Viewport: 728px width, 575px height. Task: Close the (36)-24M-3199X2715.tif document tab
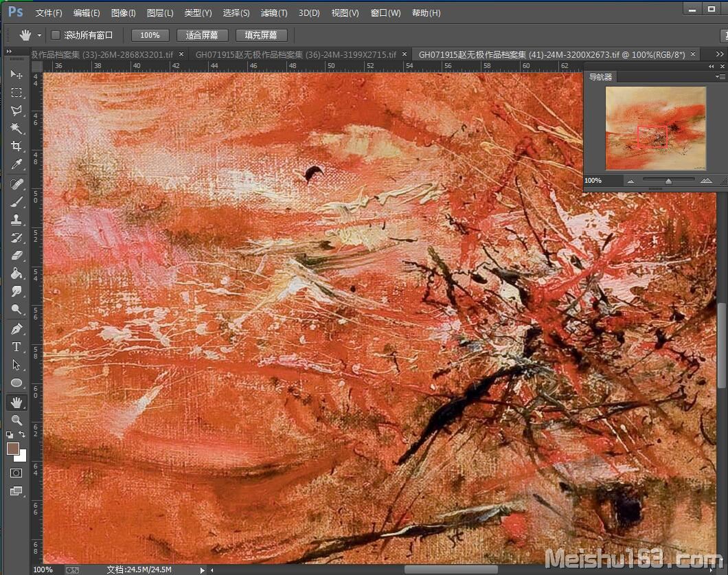pos(405,54)
